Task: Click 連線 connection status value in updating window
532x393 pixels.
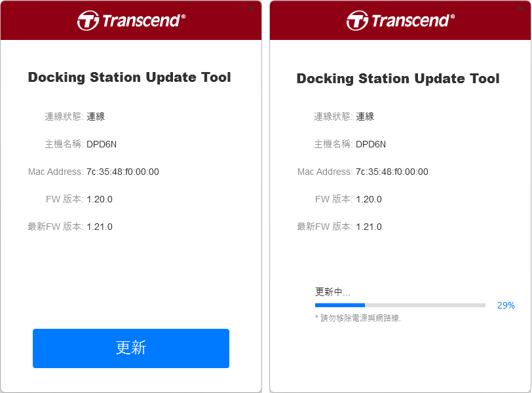Action: [x=365, y=117]
